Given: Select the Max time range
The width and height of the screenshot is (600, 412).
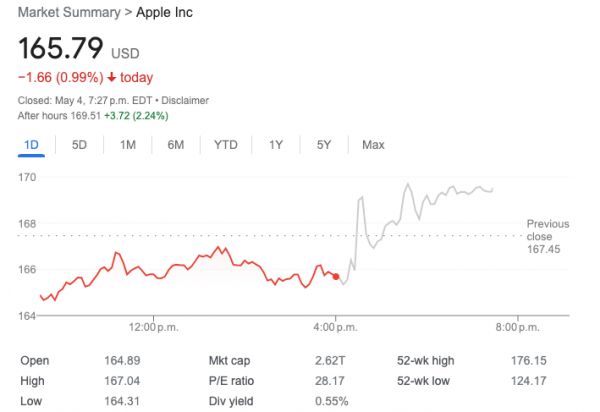Looking at the screenshot, I should 373,145.
